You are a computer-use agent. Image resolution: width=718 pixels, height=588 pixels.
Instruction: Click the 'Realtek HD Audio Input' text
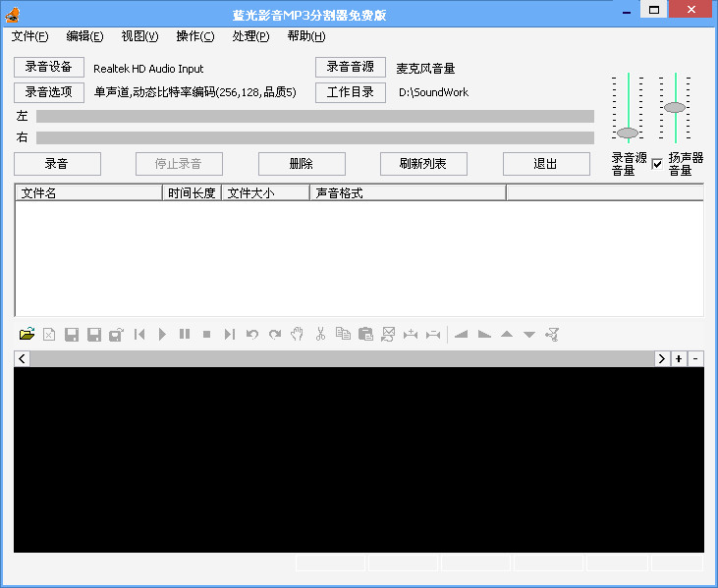[x=148, y=69]
